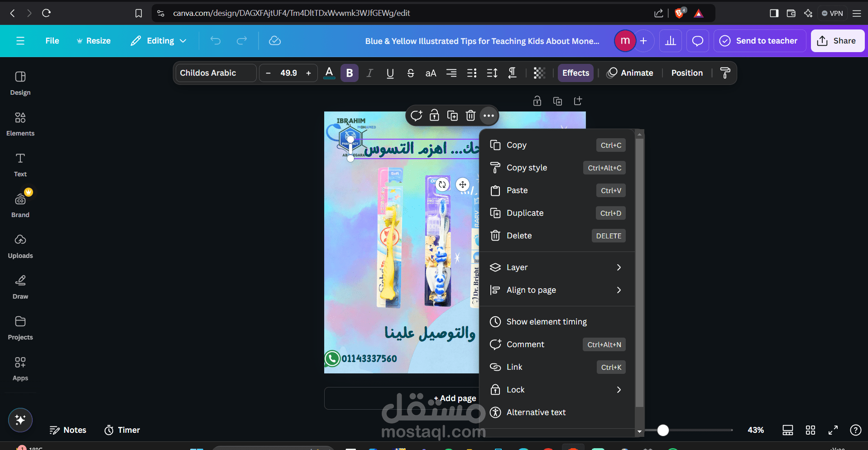Image resolution: width=868 pixels, height=450 pixels.
Task: Select Duplicate from context menu
Action: coord(557,213)
